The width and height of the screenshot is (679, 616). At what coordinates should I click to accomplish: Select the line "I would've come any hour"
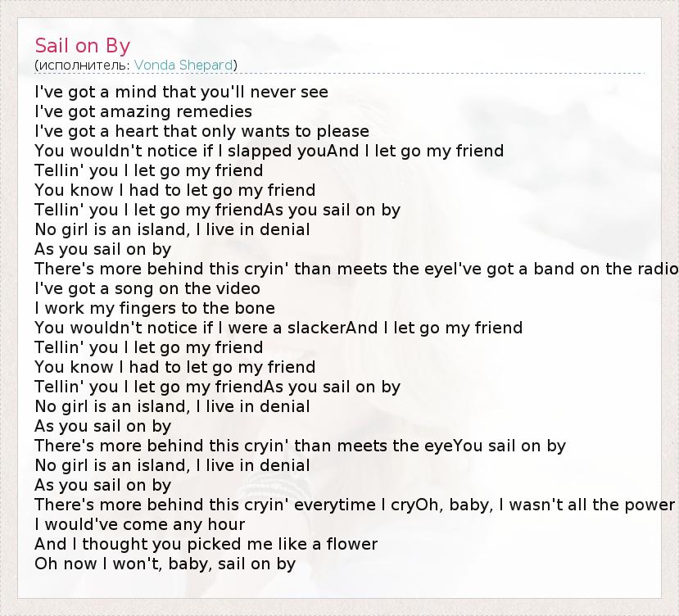(x=140, y=524)
